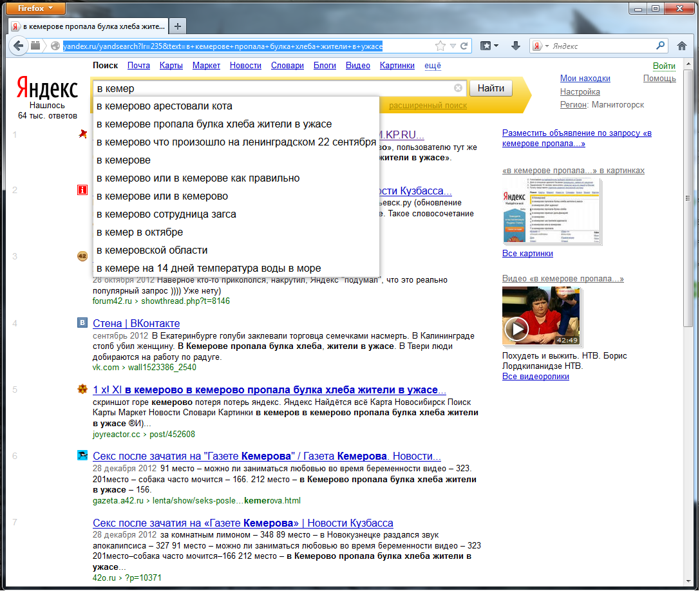Select suggestion about ленинградском 22 сентября
This screenshot has height=591, width=700.
[236, 142]
